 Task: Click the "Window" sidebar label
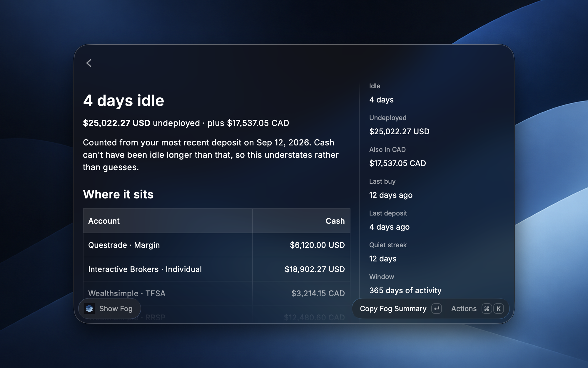(382, 277)
